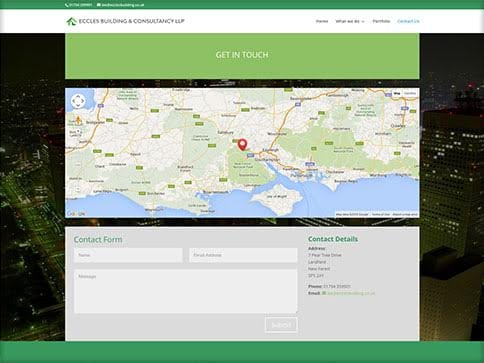Open the email address link

coord(351,293)
